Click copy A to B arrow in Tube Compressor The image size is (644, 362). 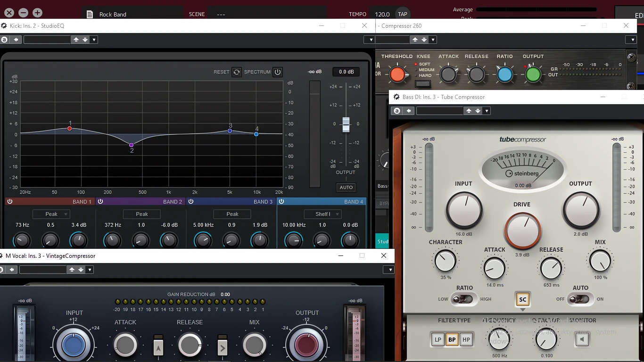(409, 111)
